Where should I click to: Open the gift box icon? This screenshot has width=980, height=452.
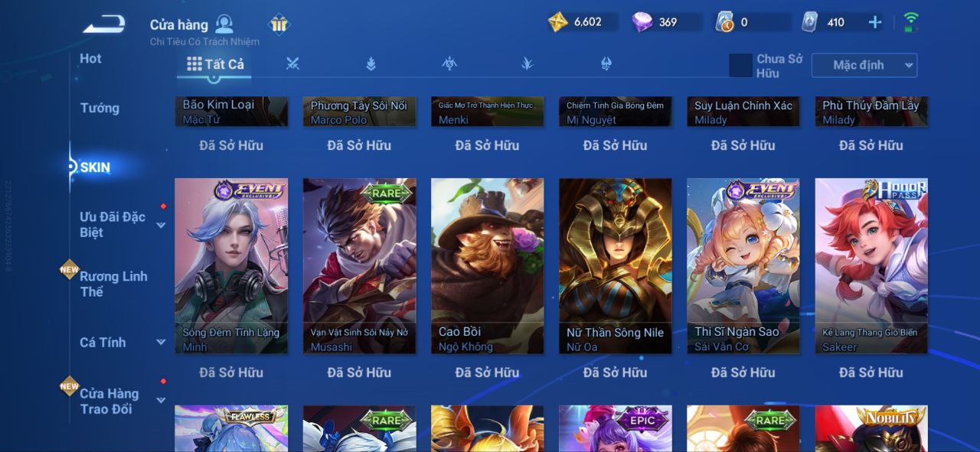[x=279, y=24]
